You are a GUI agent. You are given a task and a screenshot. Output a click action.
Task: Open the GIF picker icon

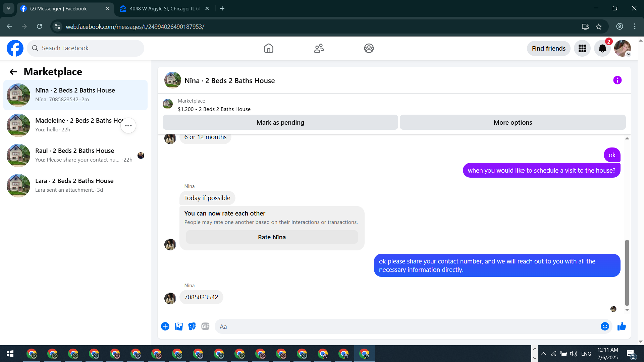pyautogui.click(x=205, y=326)
